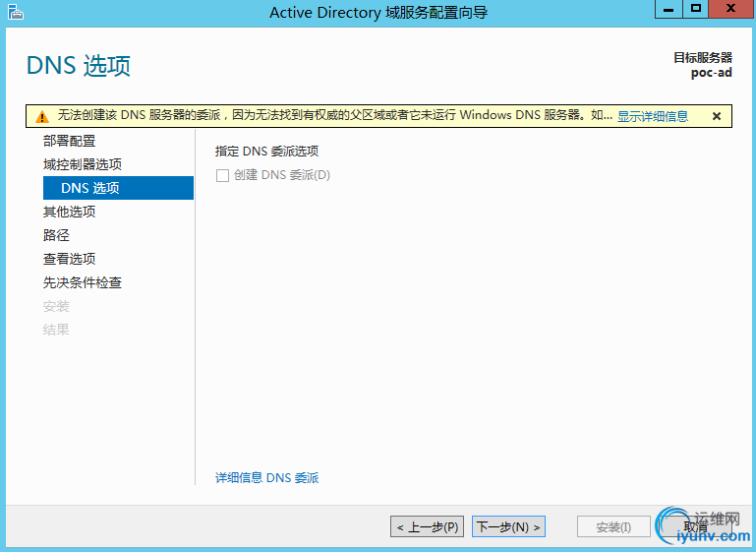
Task: Click 上一步(P) back button
Action: pyautogui.click(x=428, y=526)
